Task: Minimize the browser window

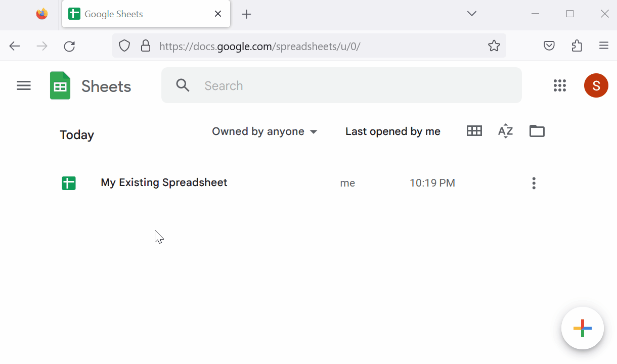Action: point(536,14)
